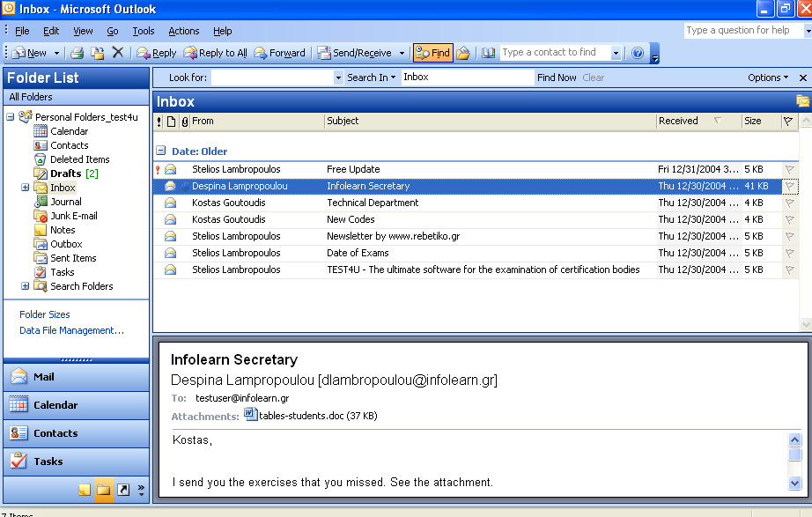Toggle flag on Free Update message

tap(789, 169)
